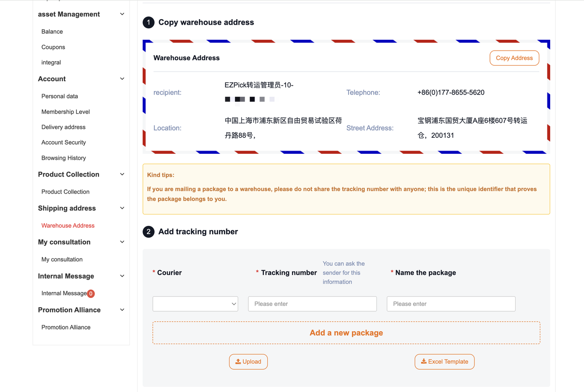Collapse the Shipping address section chevron

tap(122, 208)
